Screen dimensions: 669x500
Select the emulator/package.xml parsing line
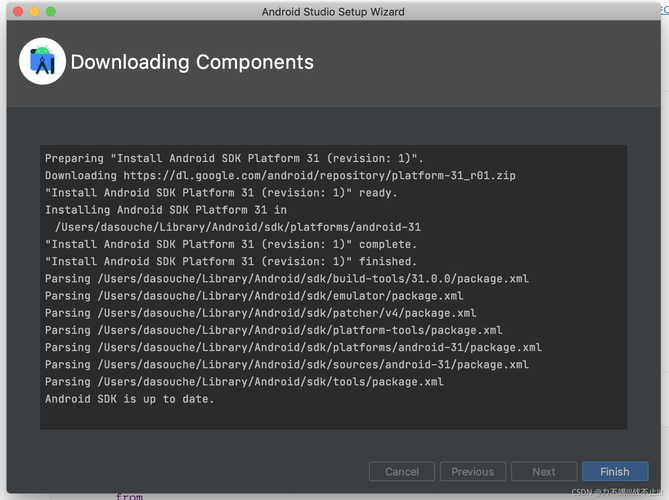[x=254, y=296]
